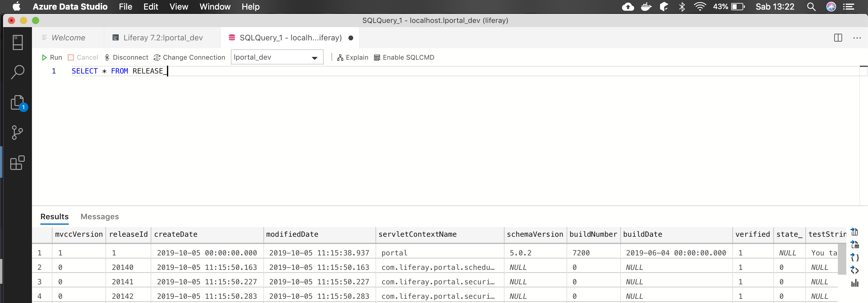Click the state_ column header
This screenshot has width=868, height=303.
coord(789,234)
